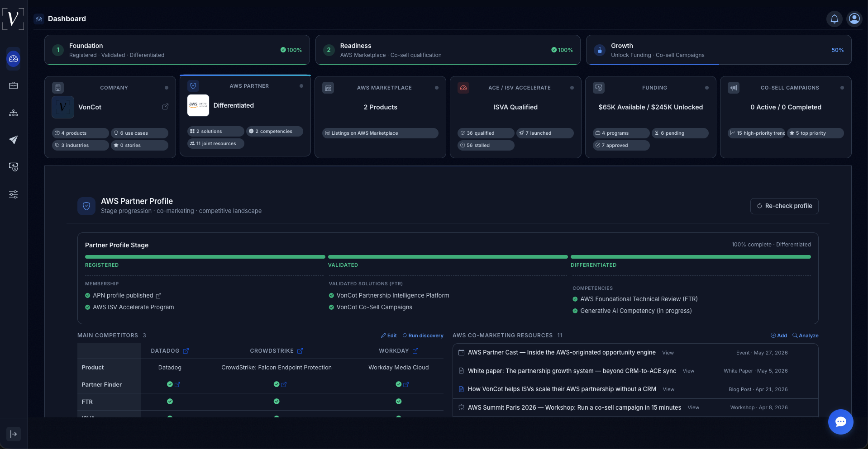Add a co-marketing resource
This screenshot has width=868, height=449.
pos(779,336)
